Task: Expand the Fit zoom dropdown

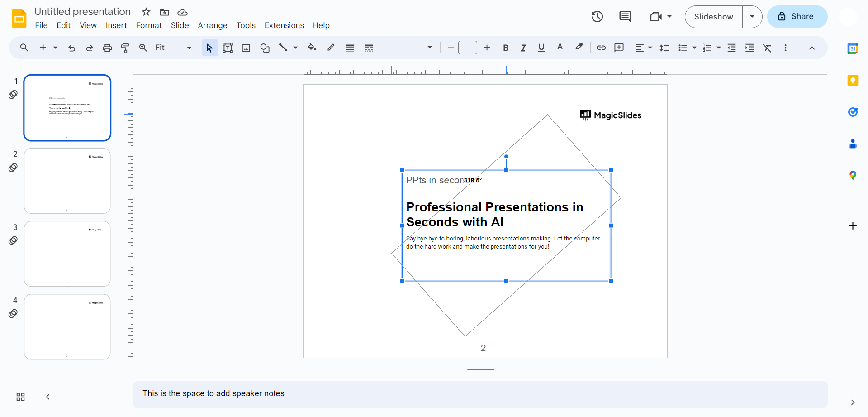Action: 189,48
